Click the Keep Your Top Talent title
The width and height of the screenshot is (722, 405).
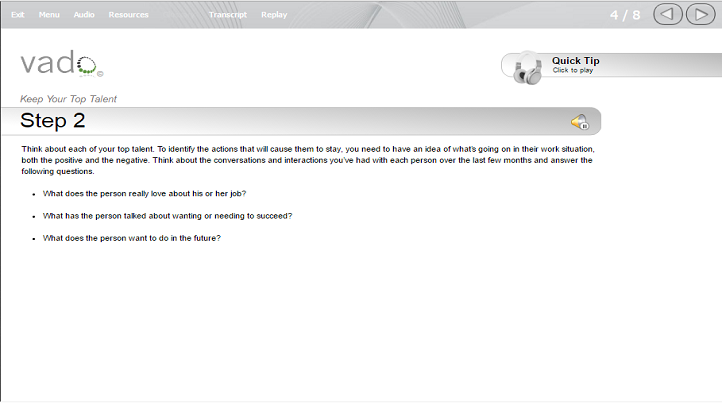[x=68, y=99]
